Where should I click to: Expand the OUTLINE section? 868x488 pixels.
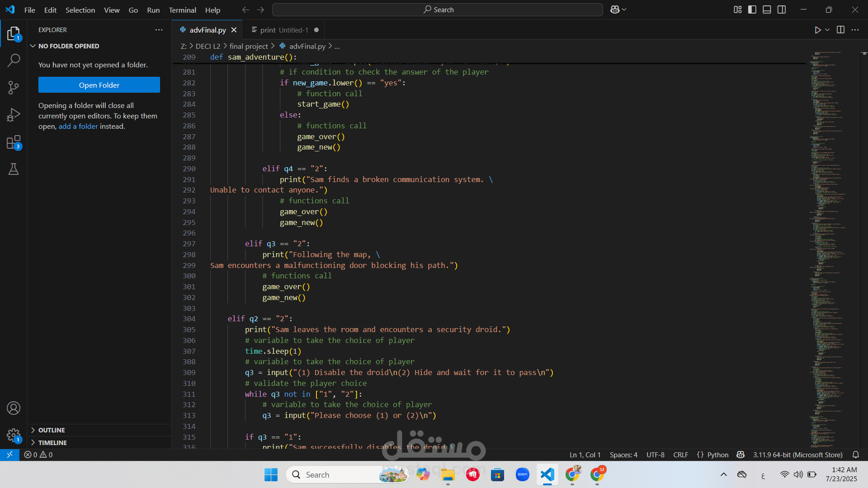[x=52, y=430]
